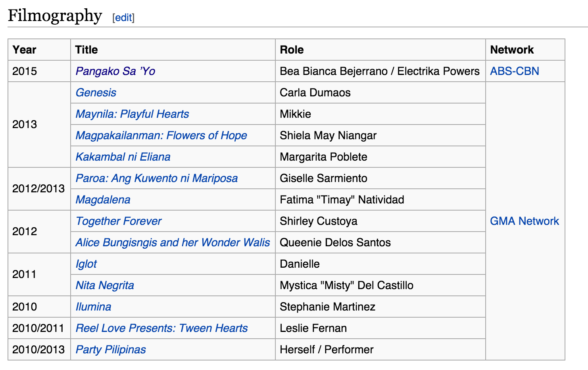Select the Carla Dumaos role cell

pyautogui.click(x=315, y=93)
